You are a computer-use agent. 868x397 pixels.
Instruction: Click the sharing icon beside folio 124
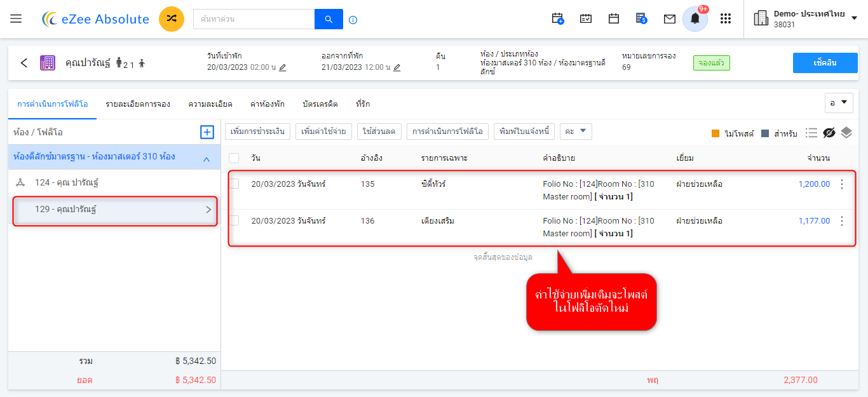pos(20,183)
